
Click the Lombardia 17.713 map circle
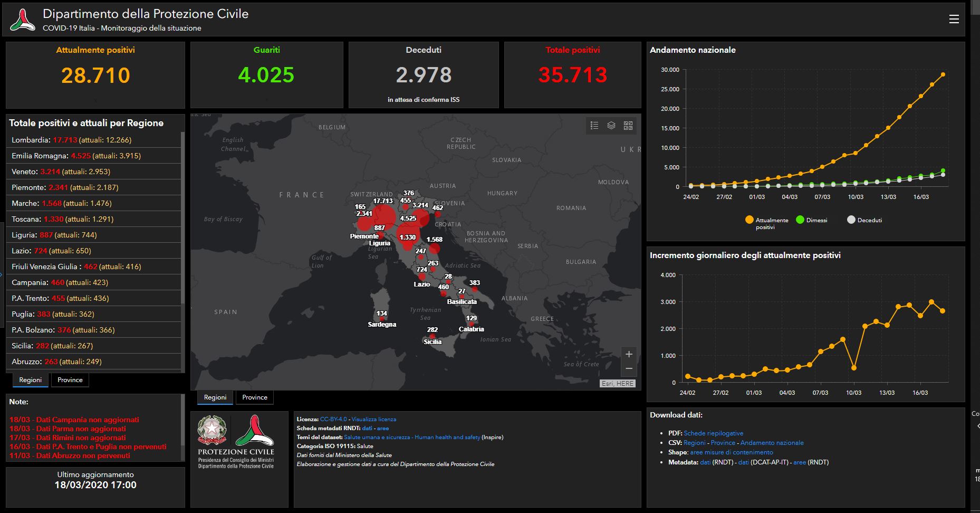point(385,216)
